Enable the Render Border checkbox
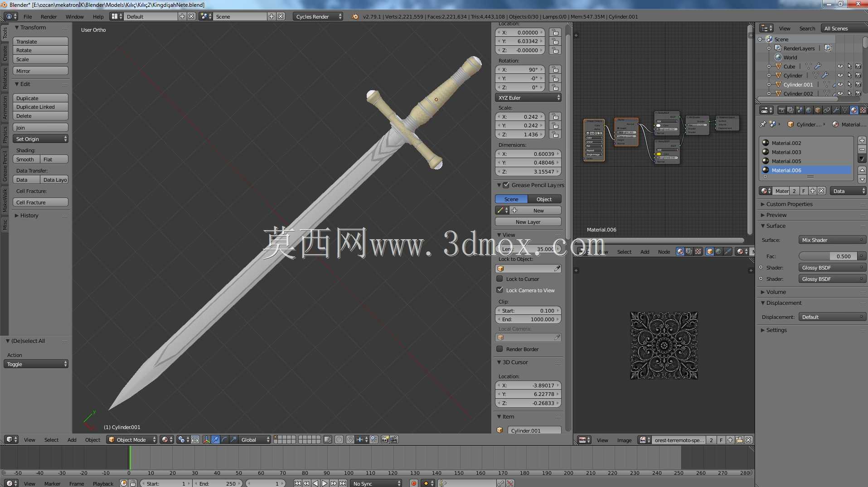Screen dimensions: 868x487 499,349
